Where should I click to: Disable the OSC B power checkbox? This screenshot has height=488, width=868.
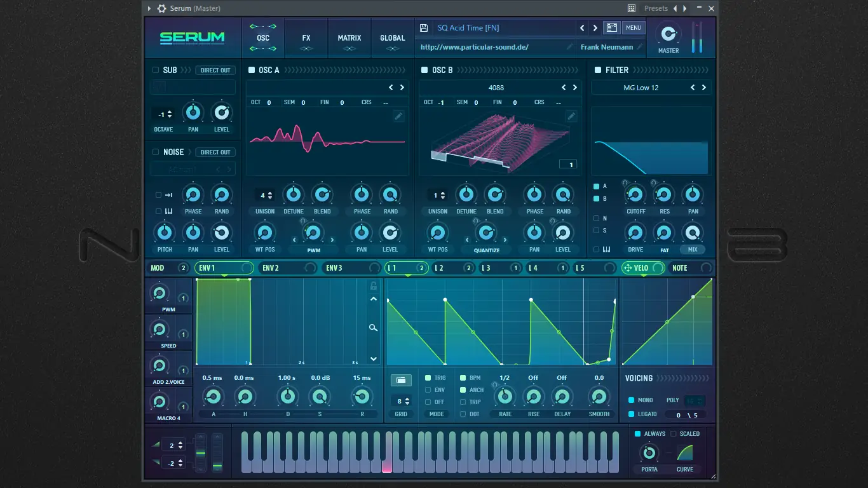tap(424, 70)
